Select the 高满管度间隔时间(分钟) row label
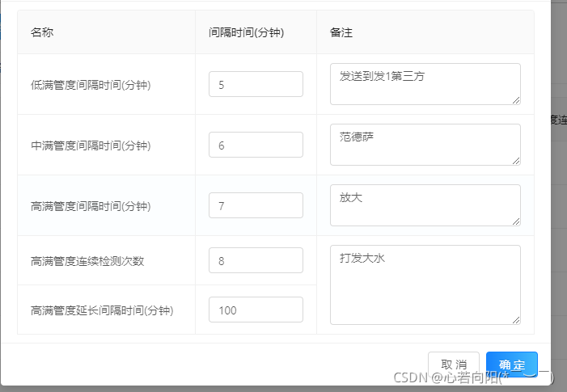This screenshot has height=392, width=567. click(x=91, y=206)
